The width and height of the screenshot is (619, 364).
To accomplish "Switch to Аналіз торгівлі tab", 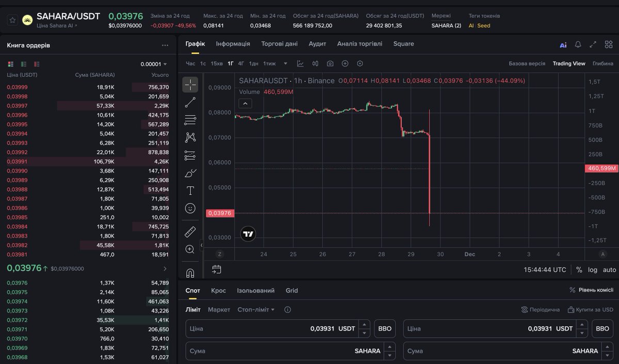I will (360, 44).
